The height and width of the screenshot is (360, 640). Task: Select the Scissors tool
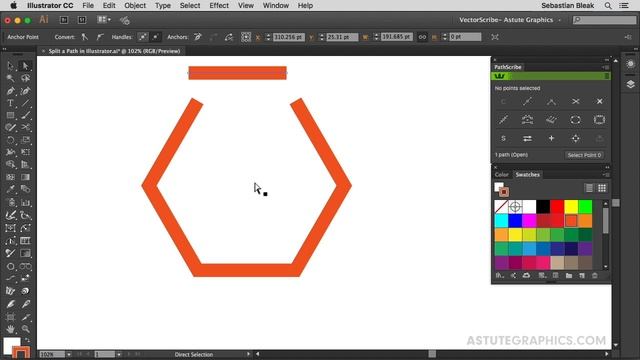(25, 127)
